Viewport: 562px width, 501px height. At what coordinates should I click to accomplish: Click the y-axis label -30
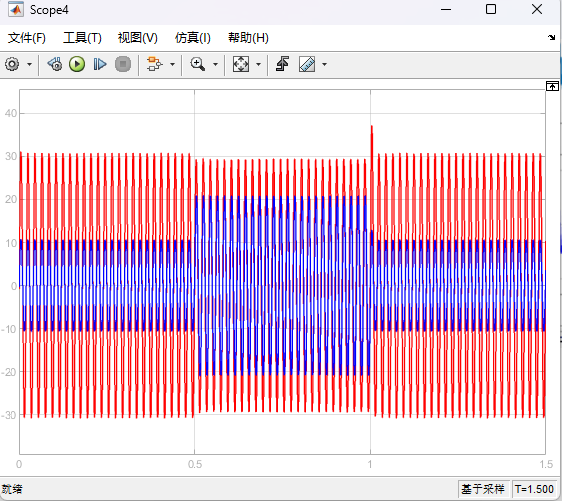[9, 415]
